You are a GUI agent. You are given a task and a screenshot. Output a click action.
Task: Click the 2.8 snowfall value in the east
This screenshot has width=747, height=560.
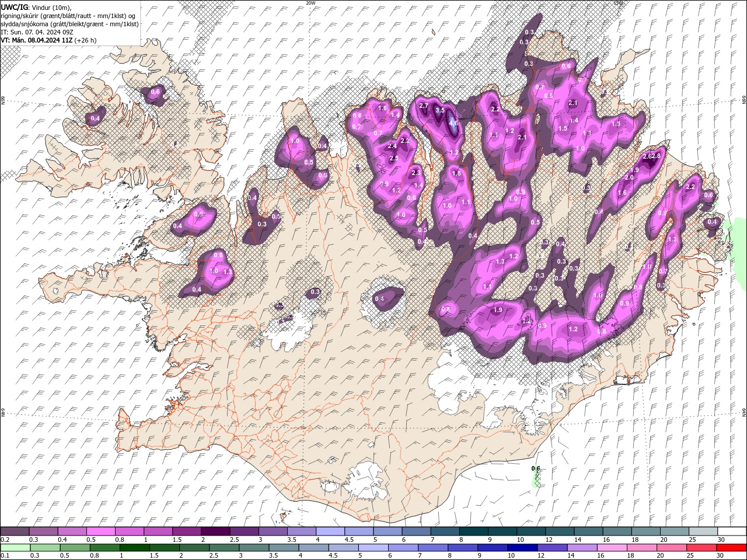tap(656, 156)
